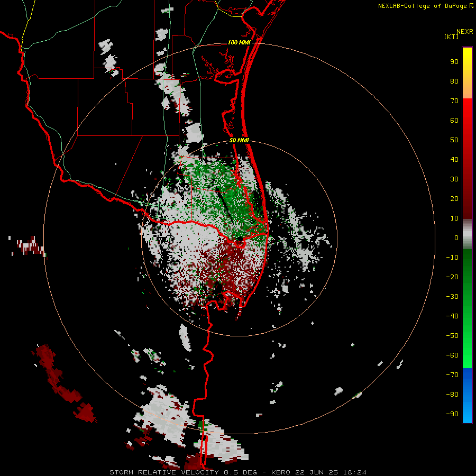Click the NEXR label at top right

pos(465,32)
